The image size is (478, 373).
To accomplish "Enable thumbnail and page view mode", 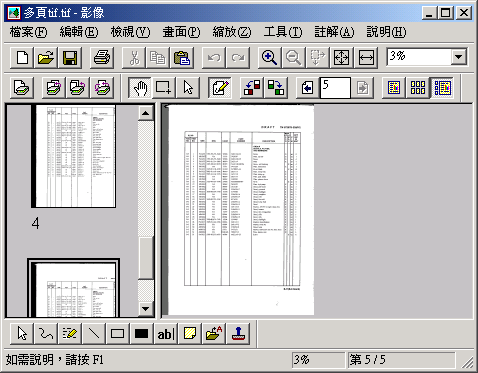I will coord(442,88).
